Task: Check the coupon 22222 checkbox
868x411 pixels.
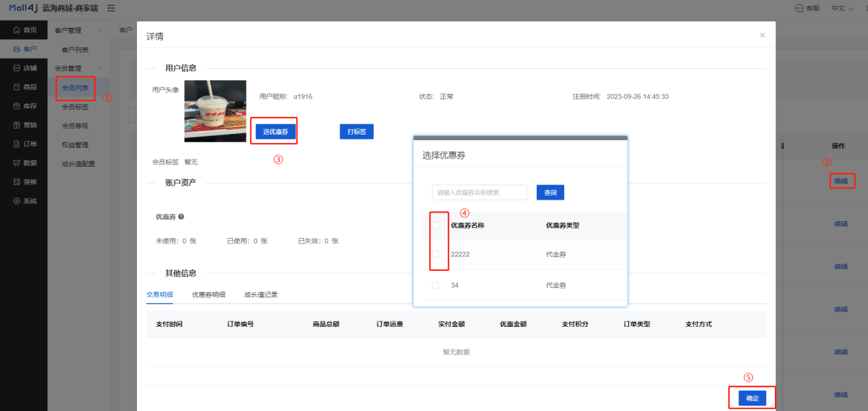Action: point(435,254)
